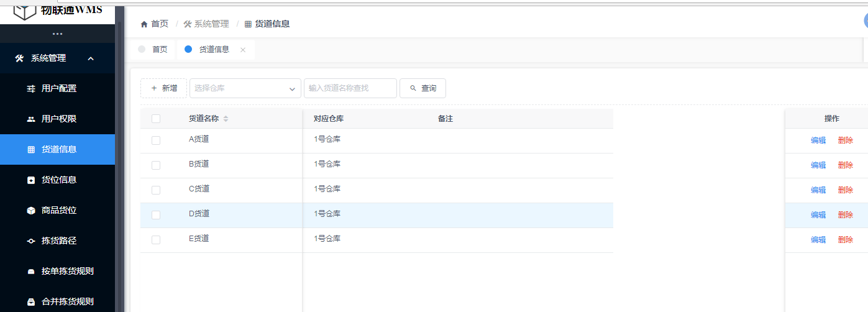This screenshot has width=868, height=312.
Task: Switch to the 首页 tab
Action: (153, 50)
